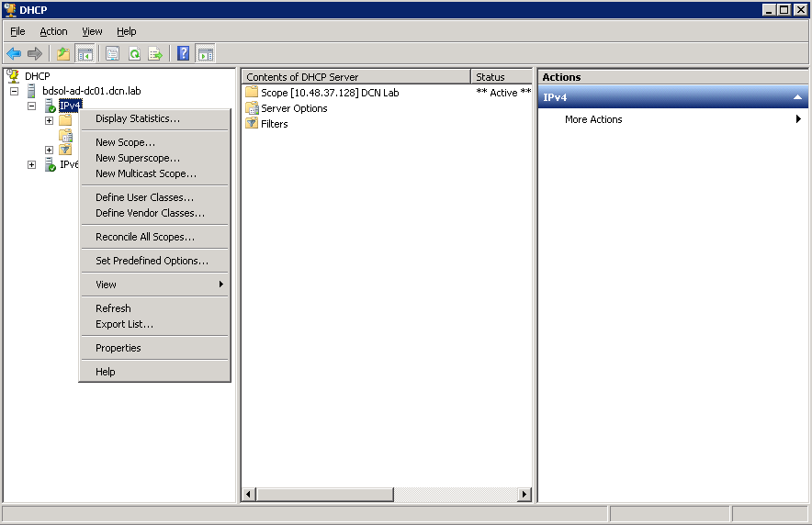The height and width of the screenshot is (525, 812).
Task: Choose New Scope from context menu
Action: point(154,142)
